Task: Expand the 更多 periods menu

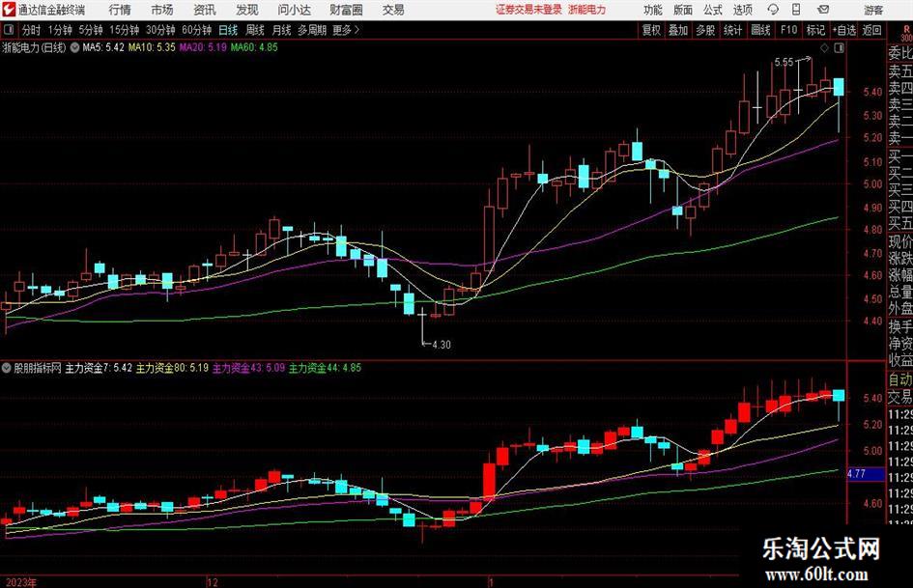Action: [x=346, y=30]
